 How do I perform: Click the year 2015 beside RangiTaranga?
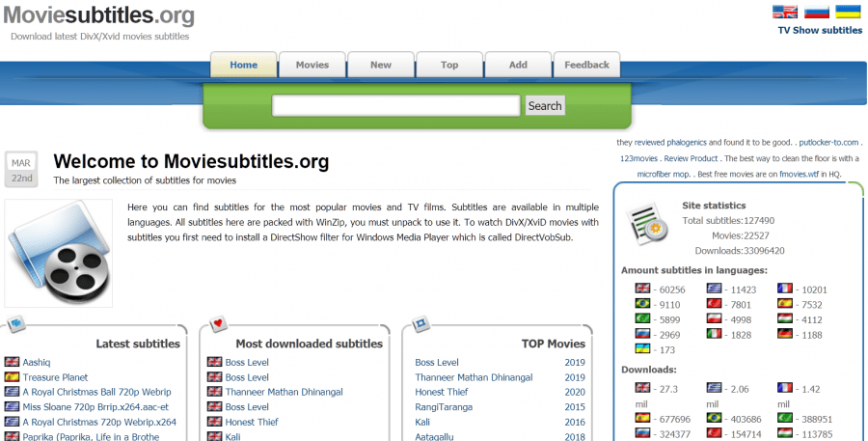click(x=575, y=406)
